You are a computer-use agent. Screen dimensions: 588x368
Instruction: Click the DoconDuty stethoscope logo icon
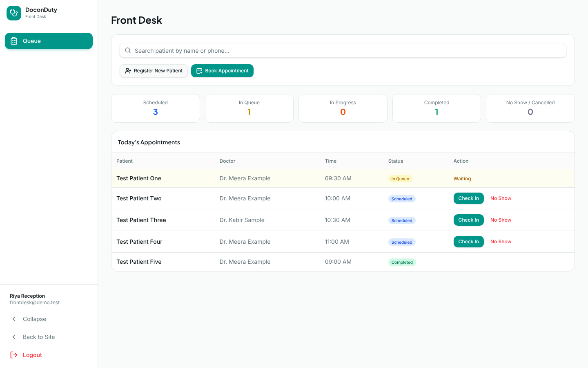[x=14, y=13]
